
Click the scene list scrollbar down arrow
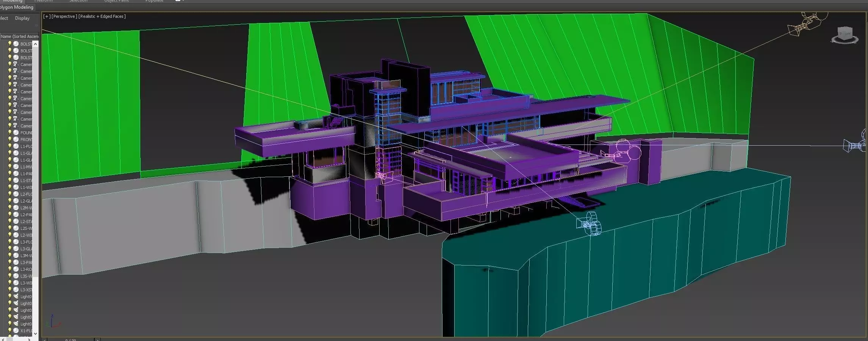[36, 334]
